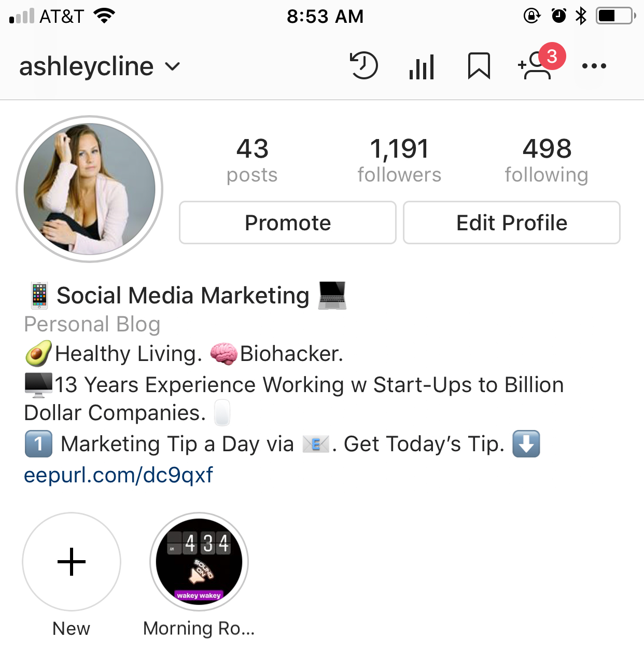Tap the red notification badge showing 3
Image resolution: width=644 pixels, height=653 pixels.
(x=552, y=56)
